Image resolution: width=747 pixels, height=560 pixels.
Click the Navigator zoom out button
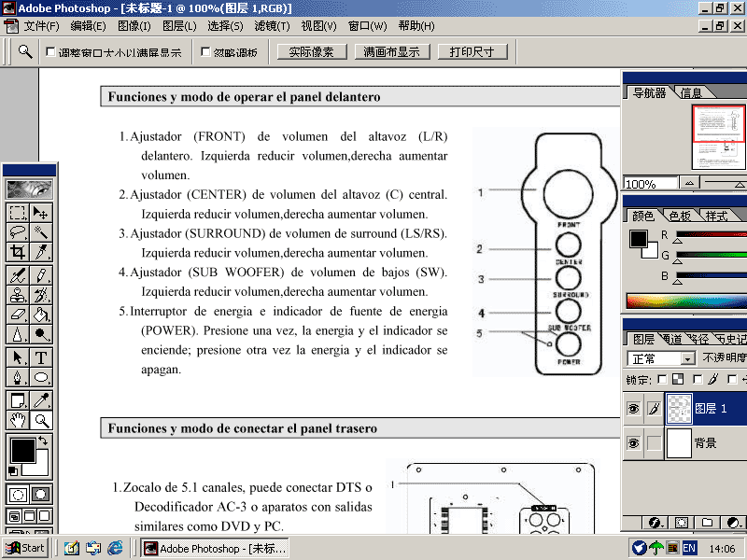[689, 183]
